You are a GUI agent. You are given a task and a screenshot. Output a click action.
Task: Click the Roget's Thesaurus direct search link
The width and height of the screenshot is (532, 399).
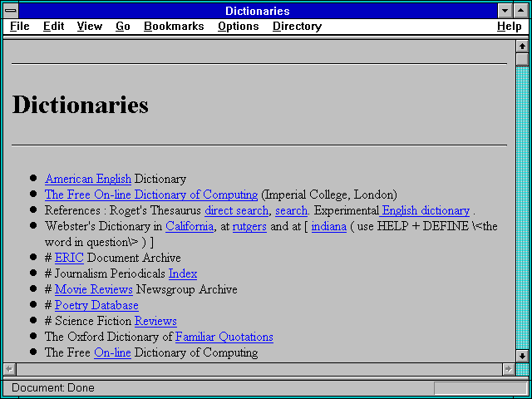[236, 210]
